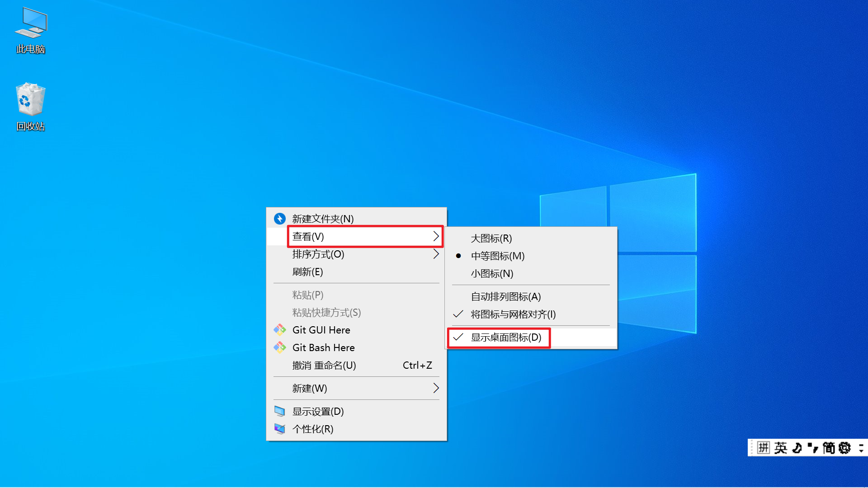Image resolution: width=868 pixels, height=488 pixels.
Task: Expand the 排序方式(O) submenu arrow
Action: (436, 254)
